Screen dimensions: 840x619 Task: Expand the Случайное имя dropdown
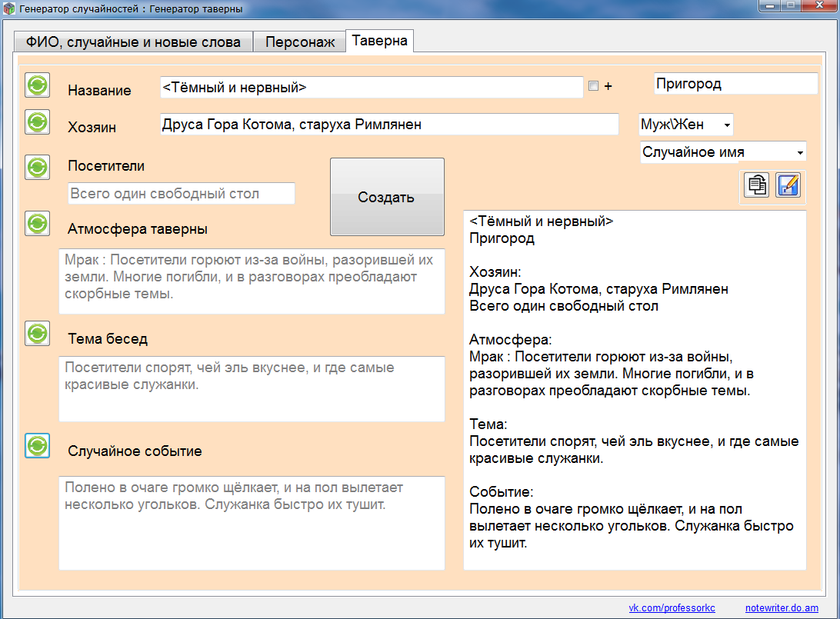722,152
